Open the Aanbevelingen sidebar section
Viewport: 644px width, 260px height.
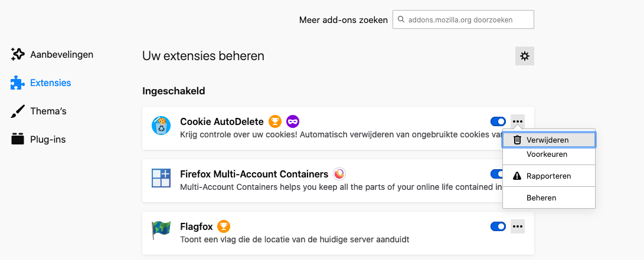pos(61,55)
